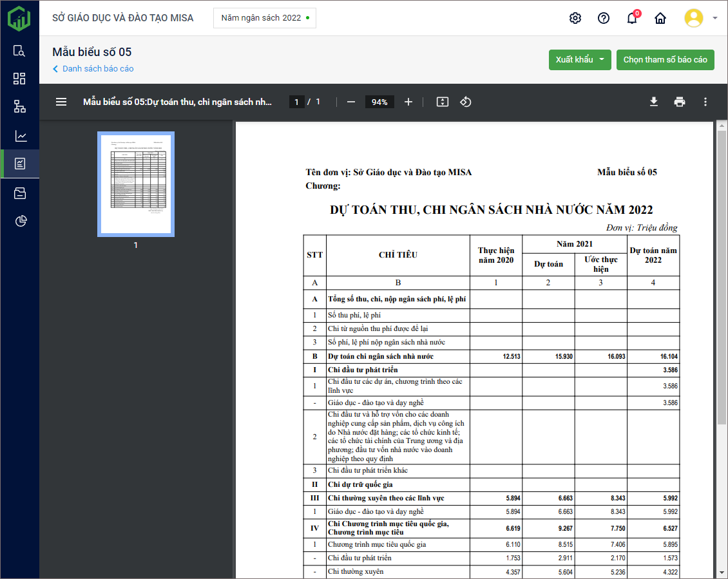The image size is (728, 579).
Task: Toggle the PDF sidebar hamburger menu
Action: (61, 102)
